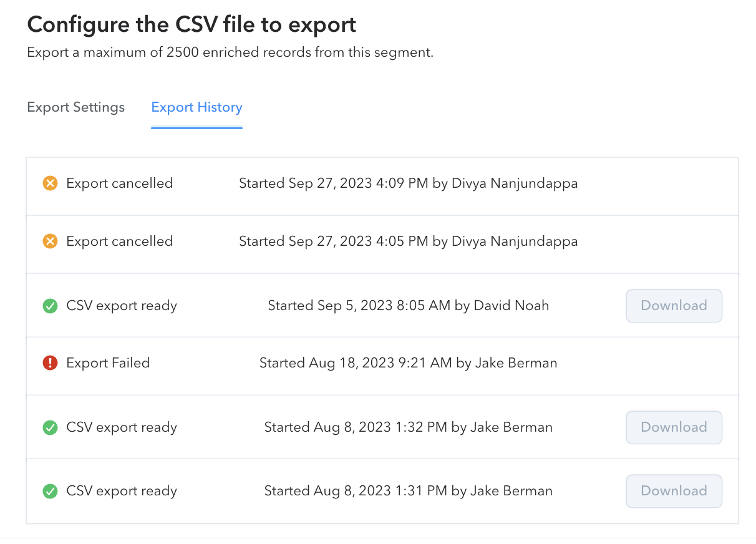Click the orange cancelled icon for 4:05 PM export
756x544 pixels.
50,241
